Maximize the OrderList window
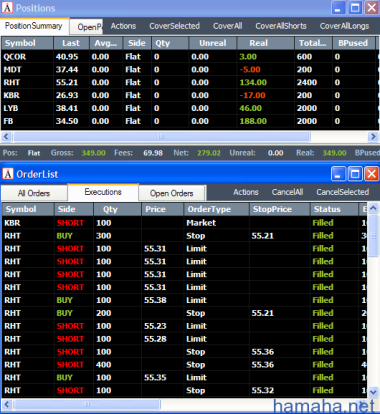 tap(355, 174)
